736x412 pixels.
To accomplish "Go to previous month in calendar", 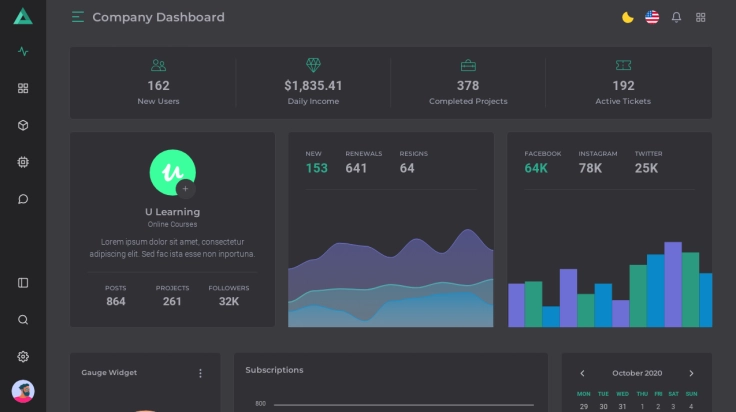I will (x=583, y=373).
